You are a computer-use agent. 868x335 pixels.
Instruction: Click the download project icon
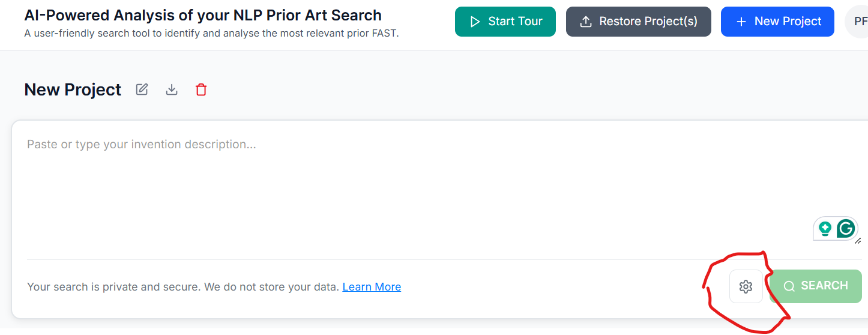tap(172, 89)
